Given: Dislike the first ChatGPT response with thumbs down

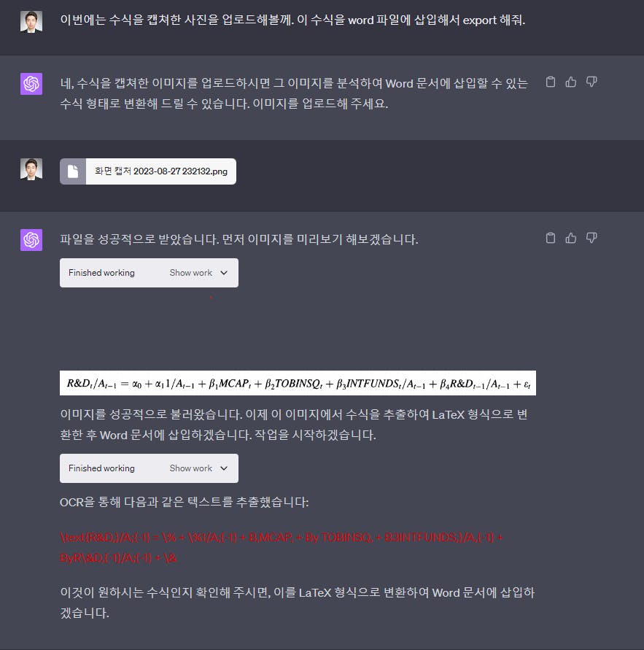Looking at the screenshot, I should (x=591, y=82).
